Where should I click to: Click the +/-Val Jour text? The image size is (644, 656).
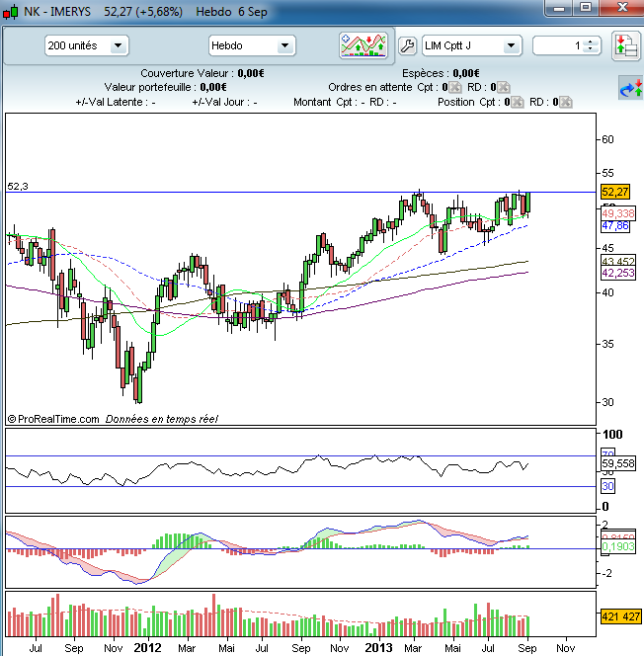click(x=224, y=102)
